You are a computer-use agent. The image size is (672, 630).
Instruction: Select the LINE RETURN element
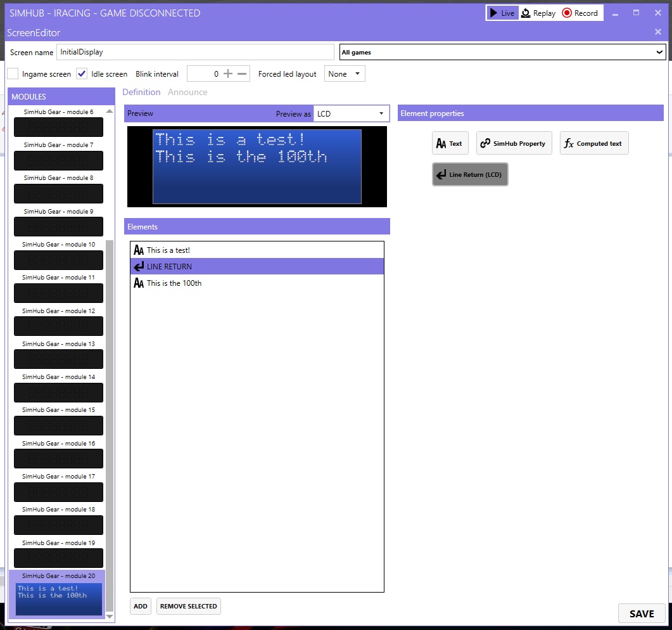(x=257, y=266)
